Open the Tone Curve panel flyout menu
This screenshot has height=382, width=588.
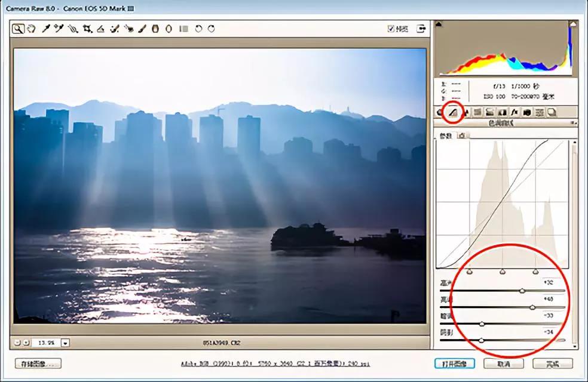coord(574,123)
